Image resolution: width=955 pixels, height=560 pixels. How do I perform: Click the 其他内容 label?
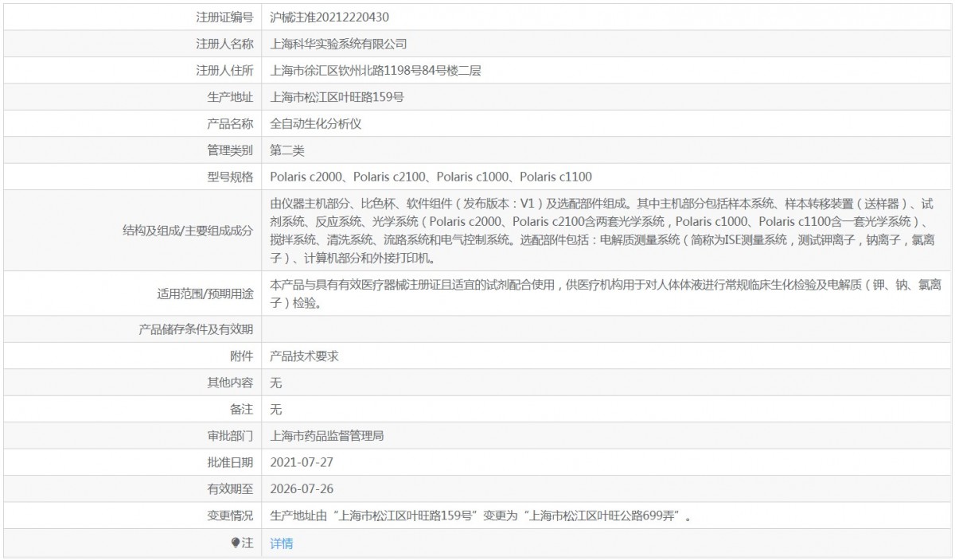[230, 383]
